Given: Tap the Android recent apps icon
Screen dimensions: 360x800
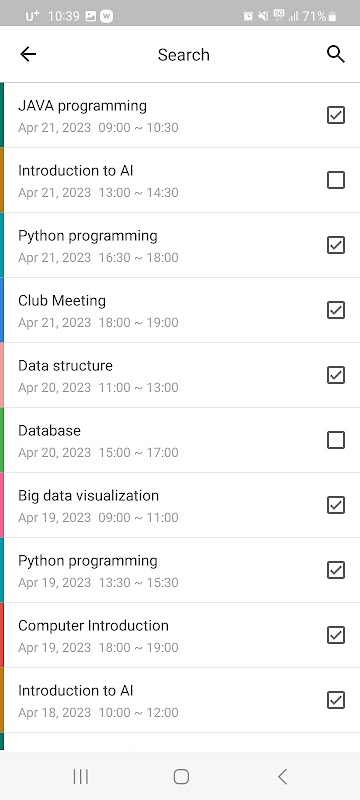Looking at the screenshot, I should (x=81, y=777).
